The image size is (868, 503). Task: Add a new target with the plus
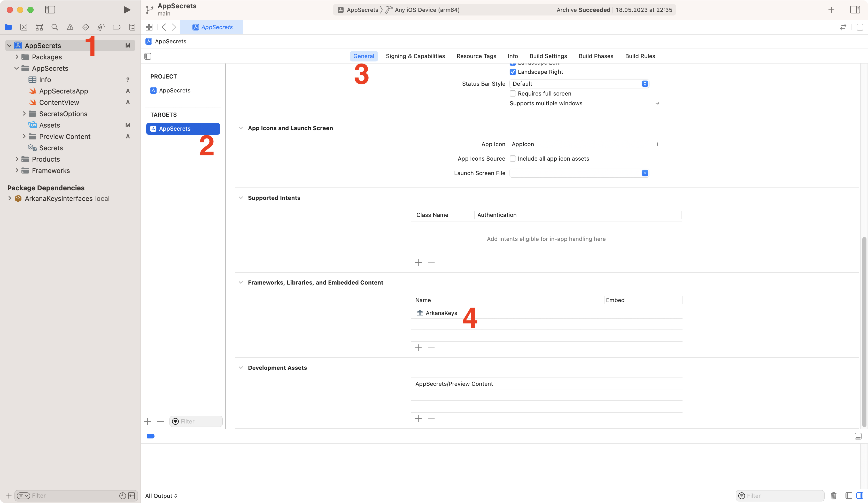tap(148, 421)
